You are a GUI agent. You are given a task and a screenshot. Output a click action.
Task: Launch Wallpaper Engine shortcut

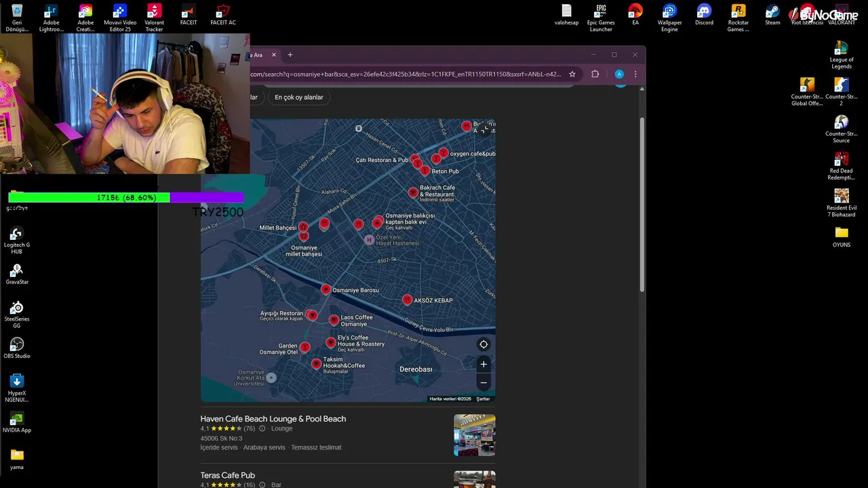[x=669, y=18]
